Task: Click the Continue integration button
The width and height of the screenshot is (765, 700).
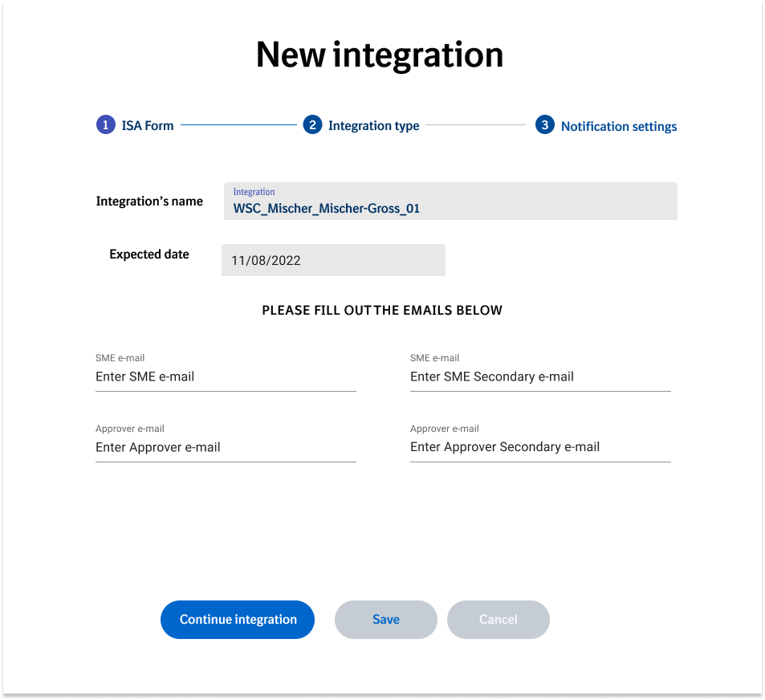Action: (237, 619)
